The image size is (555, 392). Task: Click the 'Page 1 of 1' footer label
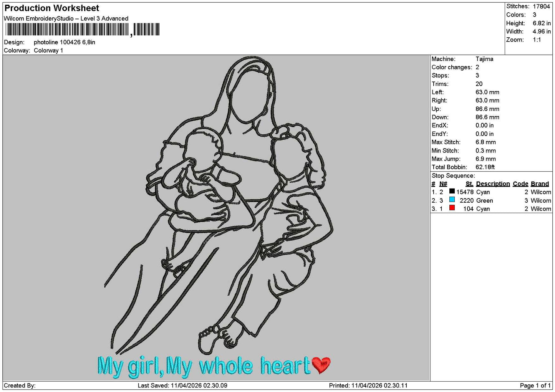(535, 385)
